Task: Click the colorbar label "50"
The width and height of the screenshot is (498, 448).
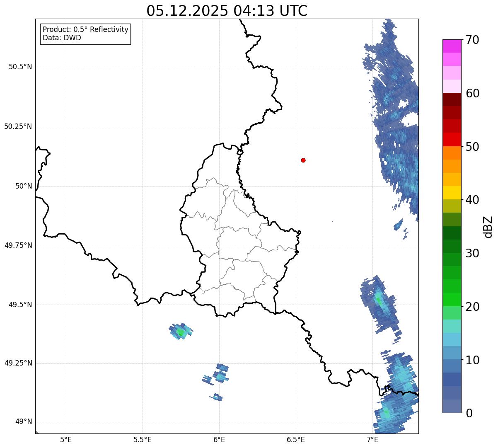Action: coord(472,147)
